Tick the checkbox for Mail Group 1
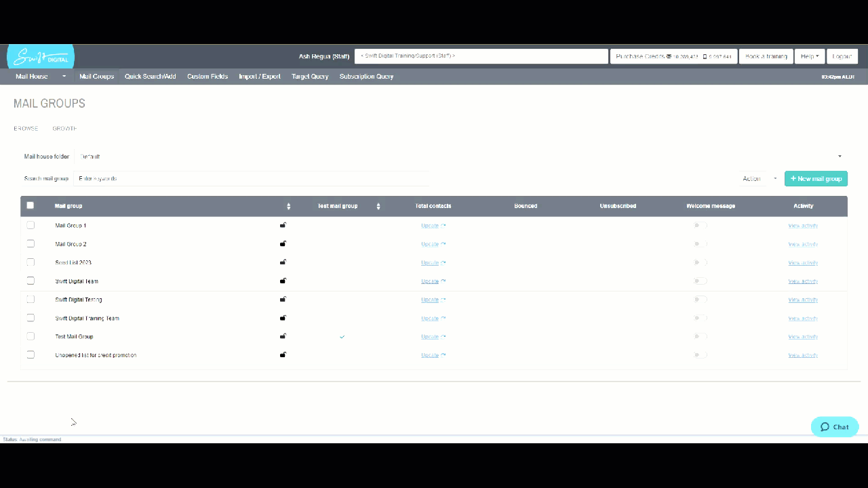This screenshot has height=488, width=868. click(31, 225)
